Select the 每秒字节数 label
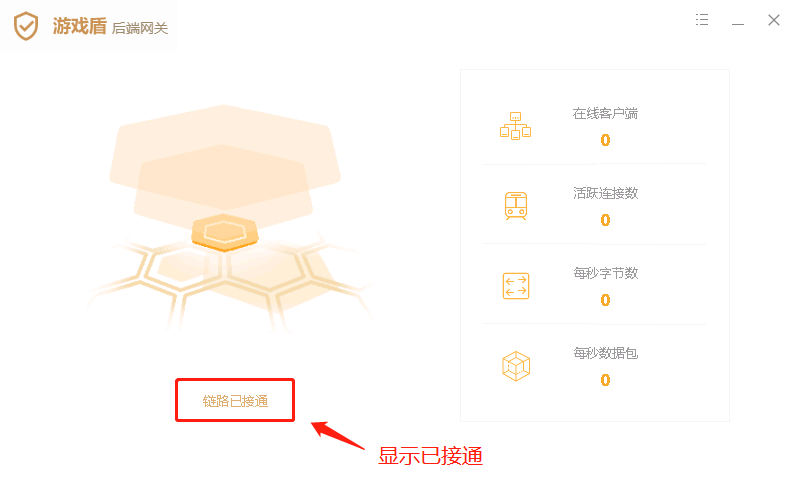Screen dimensions: 800x500 [605, 273]
